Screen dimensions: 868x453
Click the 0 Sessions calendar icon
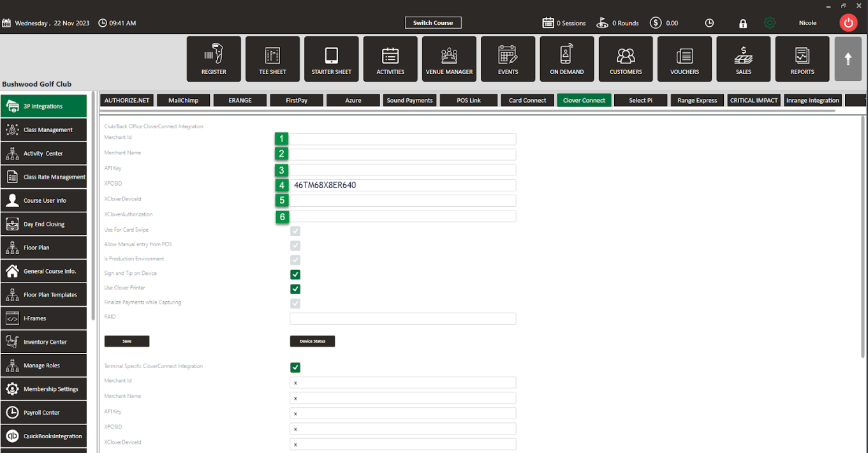[x=548, y=23]
